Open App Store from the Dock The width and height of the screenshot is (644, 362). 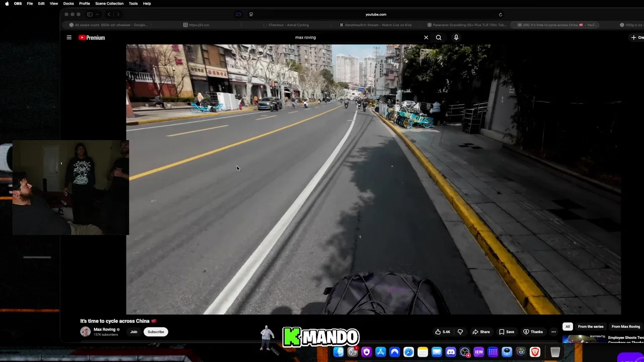click(x=380, y=352)
